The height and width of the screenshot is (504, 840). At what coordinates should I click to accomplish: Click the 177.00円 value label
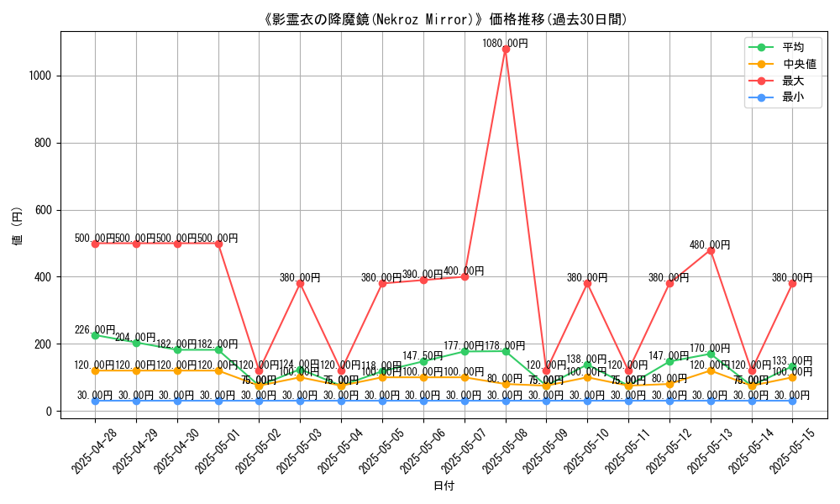[464, 346]
